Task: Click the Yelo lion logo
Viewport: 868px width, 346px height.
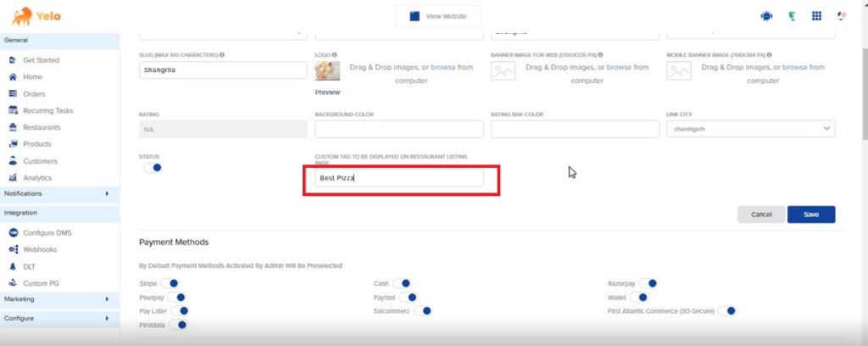Action: coord(17,16)
